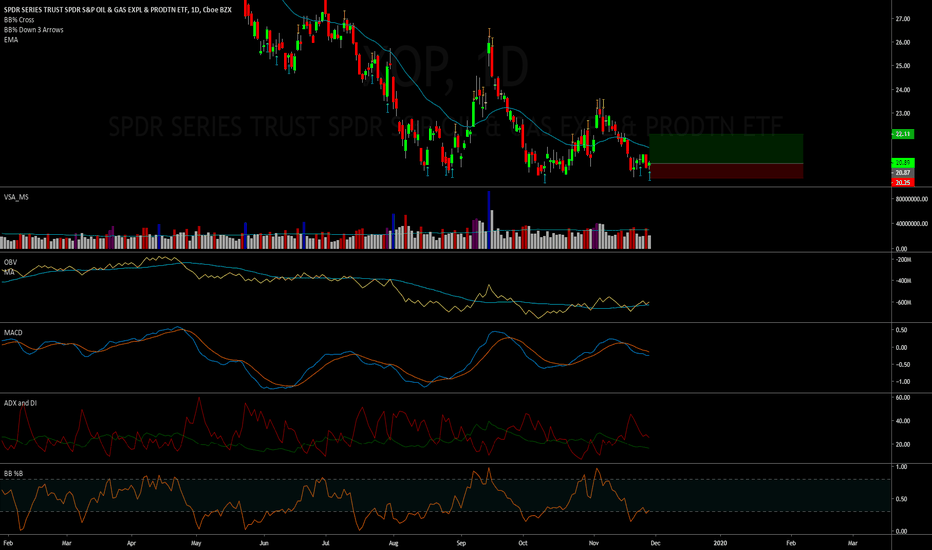
Task: Click the gray 20.87 last price tag
Action: [x=903, y=172]
